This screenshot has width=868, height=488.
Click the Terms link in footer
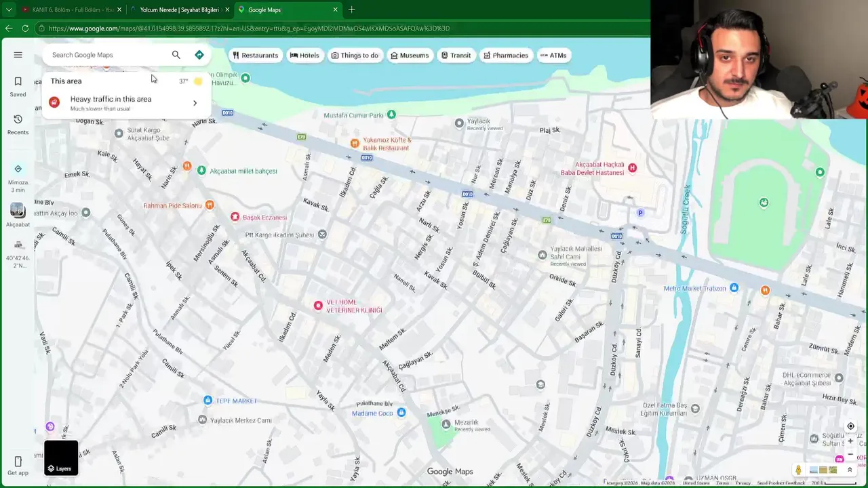724,483
